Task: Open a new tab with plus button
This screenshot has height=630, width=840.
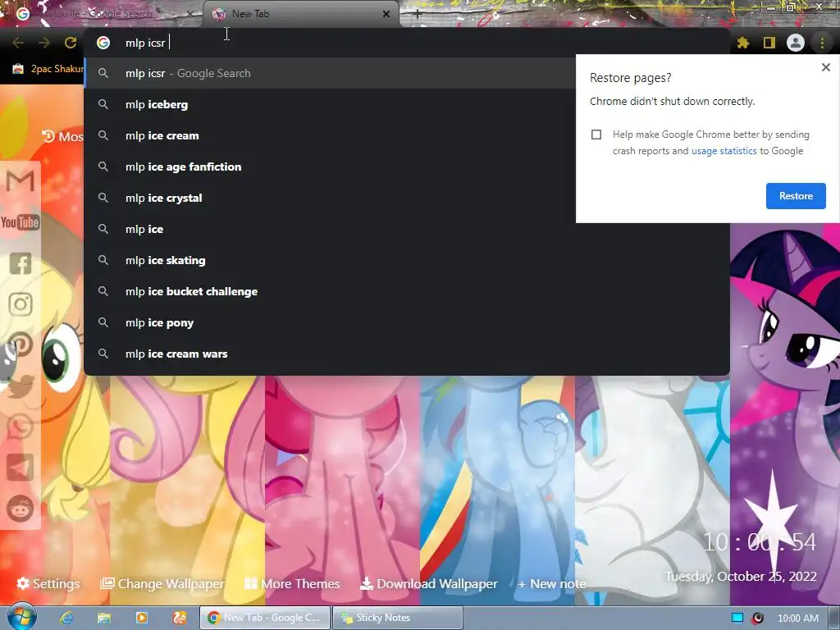Action: click(418, 15)
